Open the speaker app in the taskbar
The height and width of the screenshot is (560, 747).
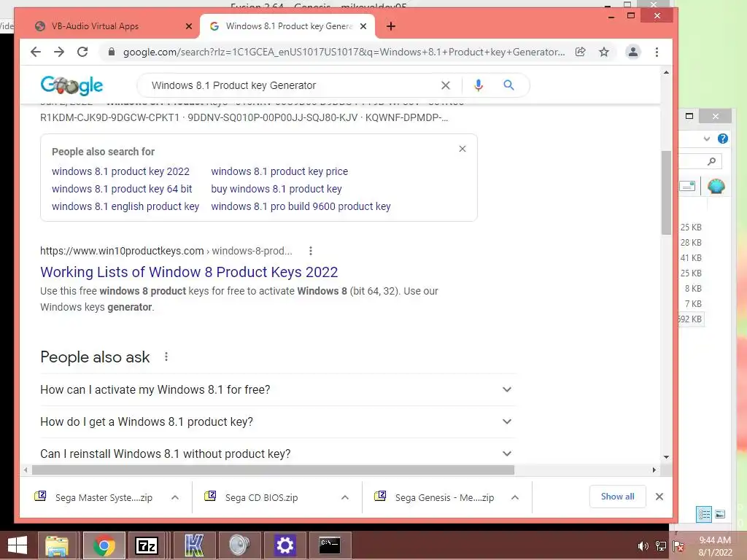239,545
